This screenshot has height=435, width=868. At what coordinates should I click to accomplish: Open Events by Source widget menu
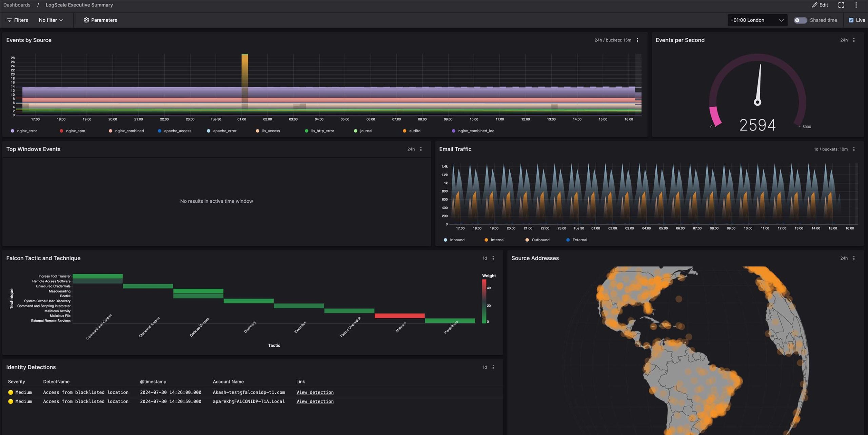coord(637,40)
